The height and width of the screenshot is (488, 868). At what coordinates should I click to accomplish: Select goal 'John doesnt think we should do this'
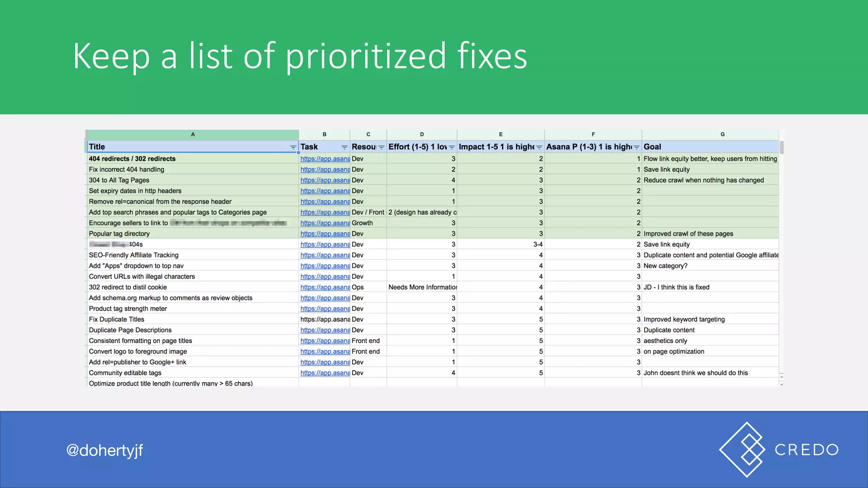coord(710,373)
